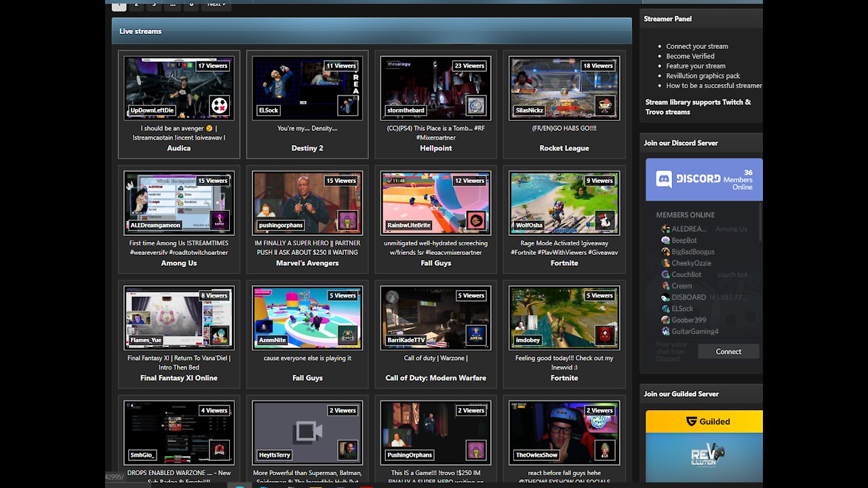The image size is (868, 488).
Task: Click WolfOsha's avatar icon on the Fortnite stream
Action: click(605, 220)
